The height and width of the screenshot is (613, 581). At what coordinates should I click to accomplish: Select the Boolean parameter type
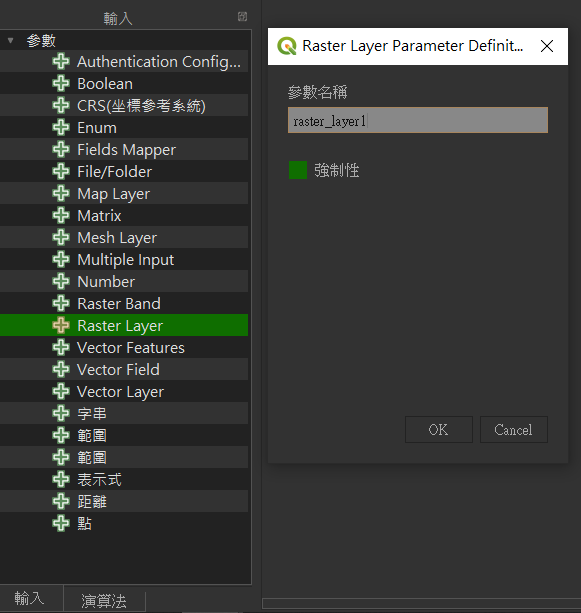tap(124, 83)
